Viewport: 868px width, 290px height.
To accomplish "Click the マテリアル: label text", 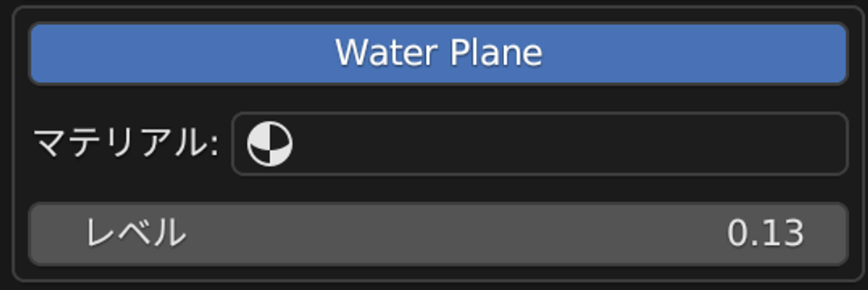I will click(126, 143).
